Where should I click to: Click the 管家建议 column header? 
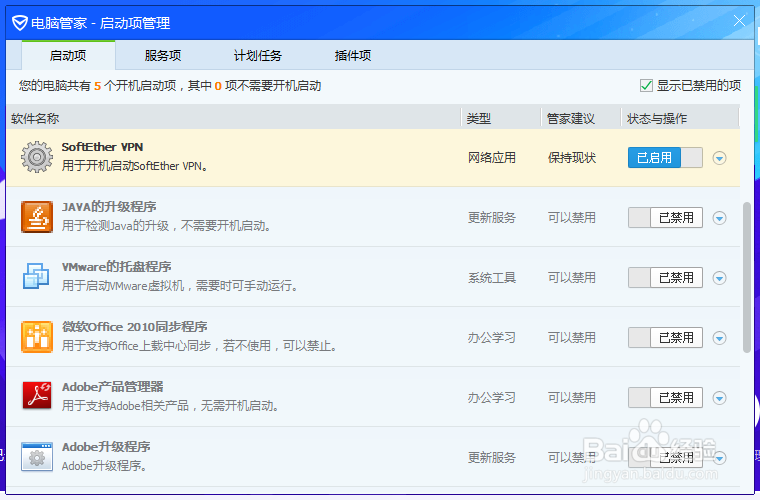[x=581, y=118]
